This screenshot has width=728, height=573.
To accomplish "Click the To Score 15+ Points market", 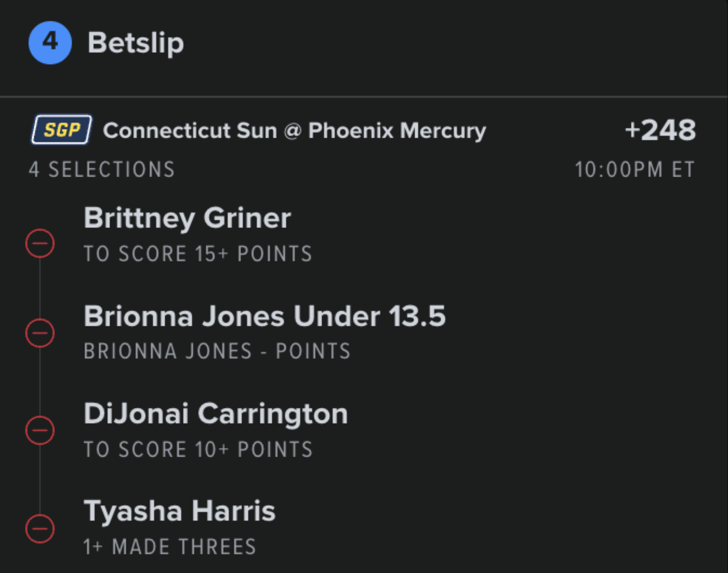I will [198, 253].
